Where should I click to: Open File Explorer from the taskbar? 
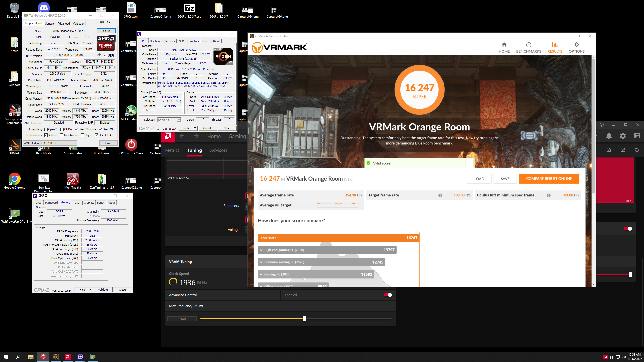point(31,357)
